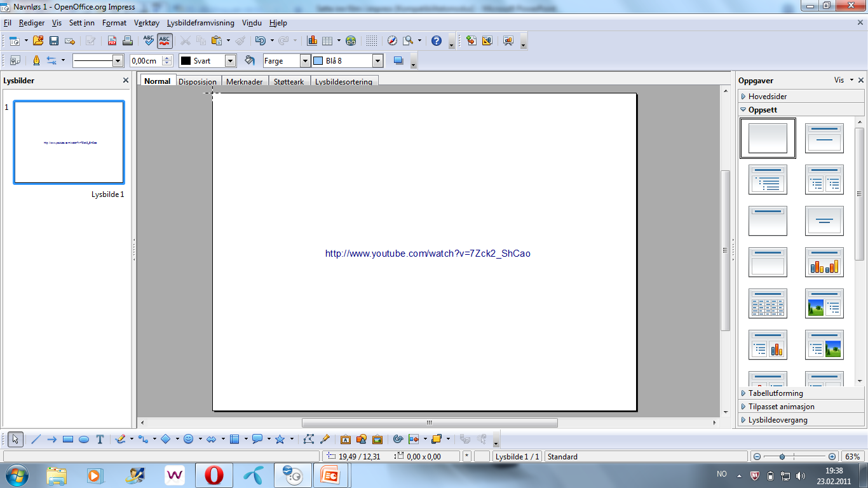Open the Sett inn menu
The height and width of the screenshot is (488, 868).
[82, 23]
